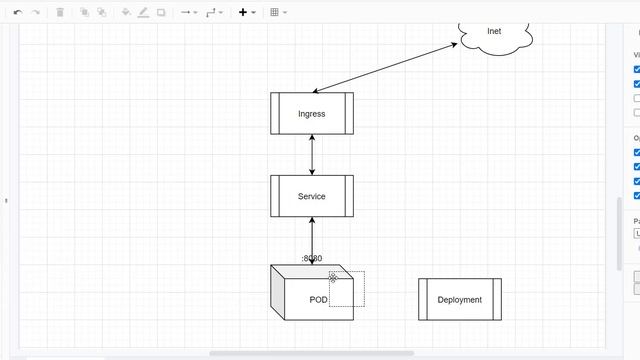This screenshot has height=360, width=640.
Task: Toggle second checkbox under Options section
Action: [x=637, y=167]
